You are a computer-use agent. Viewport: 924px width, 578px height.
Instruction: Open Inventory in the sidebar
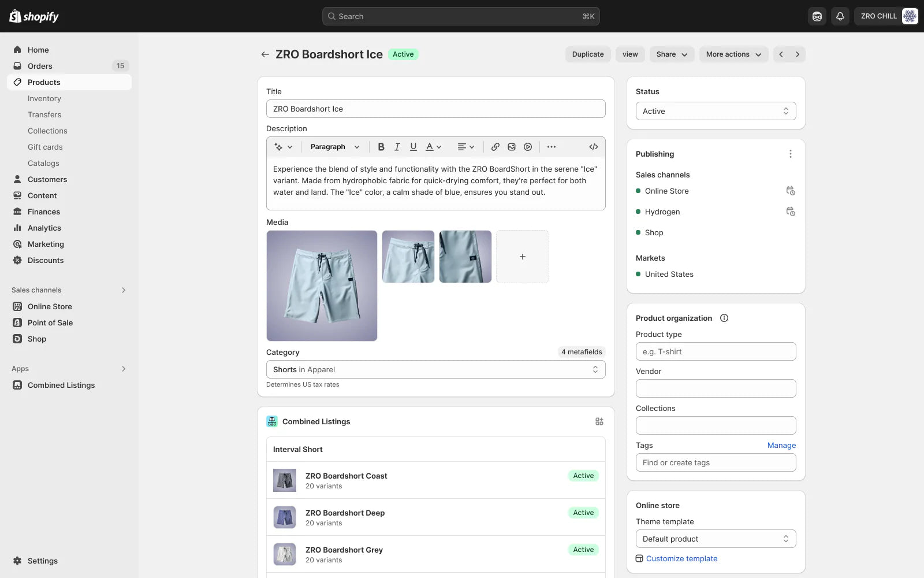pos(44,98)
